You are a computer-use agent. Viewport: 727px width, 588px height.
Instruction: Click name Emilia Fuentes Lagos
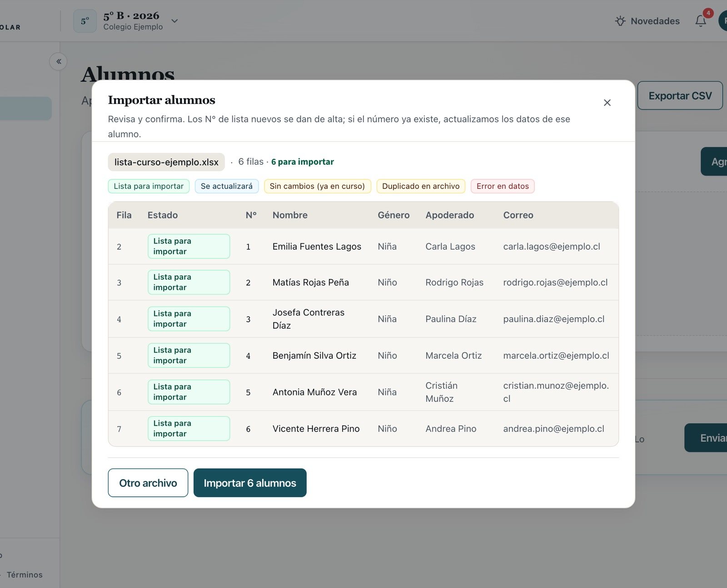(317, 247)
